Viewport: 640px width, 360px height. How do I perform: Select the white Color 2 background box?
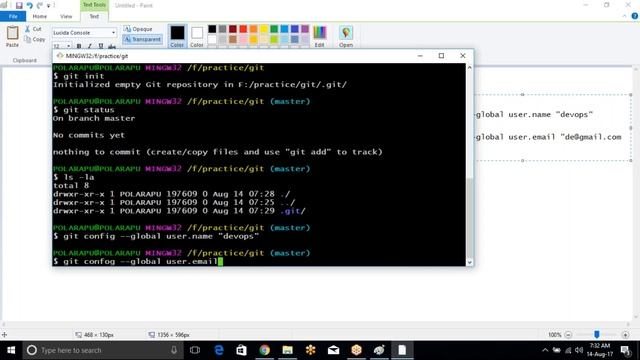tap(197, 36)
